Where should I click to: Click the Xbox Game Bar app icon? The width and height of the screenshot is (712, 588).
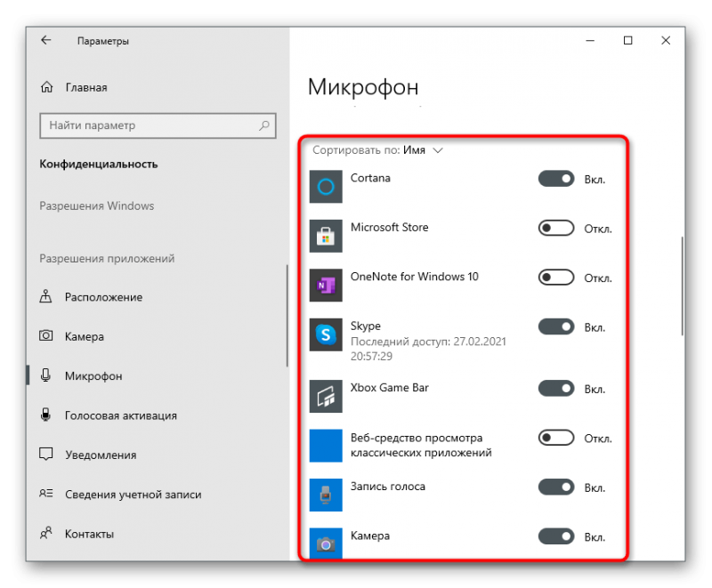pyautogui.click(x=326, y=397)
